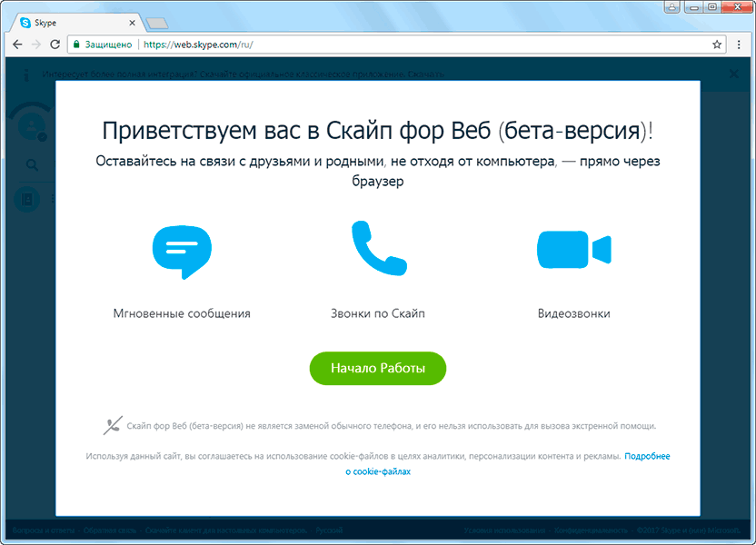
Task: Click the Skype calls phone handset icon
Action: 379,248
